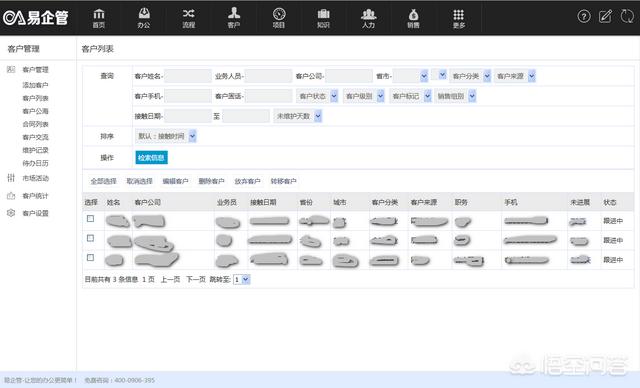Screen dimensions: 640x388
Task: Open the 未维护天数 dropdown
Action: pyautogui.click(x=298, y=116)
